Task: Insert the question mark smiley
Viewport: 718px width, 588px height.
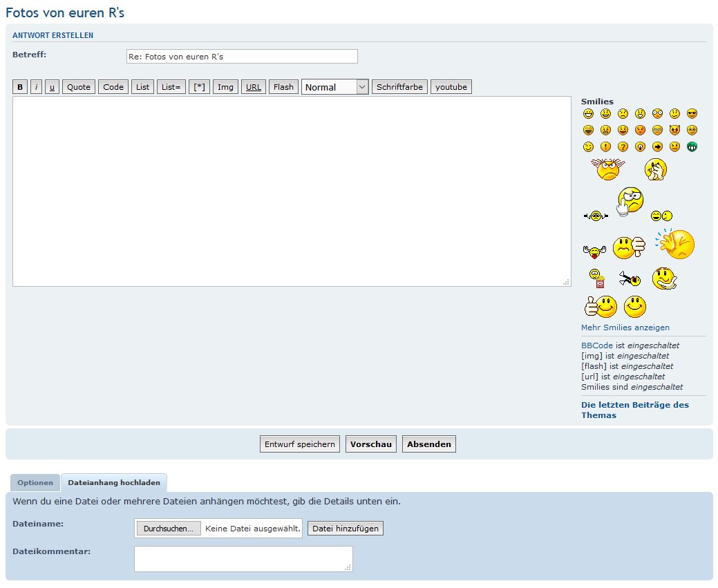Action: [x=623, y=146]
